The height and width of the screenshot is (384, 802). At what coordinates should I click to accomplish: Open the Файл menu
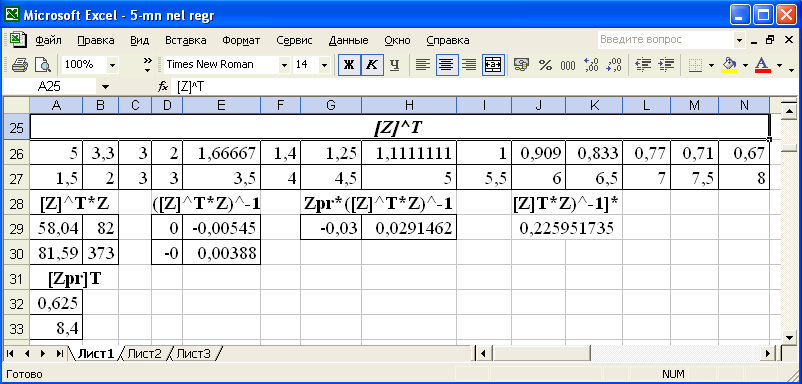(49, 40)
